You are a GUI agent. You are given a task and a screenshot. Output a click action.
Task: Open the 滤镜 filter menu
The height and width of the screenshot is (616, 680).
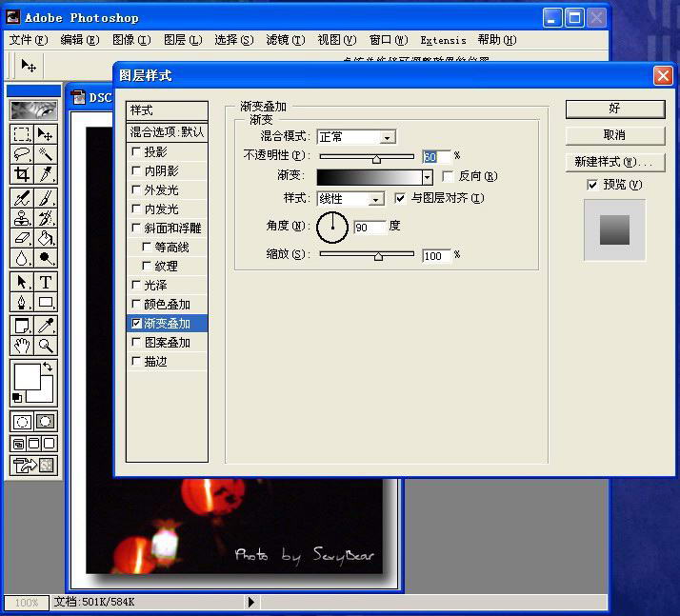[x=285, y=40]
